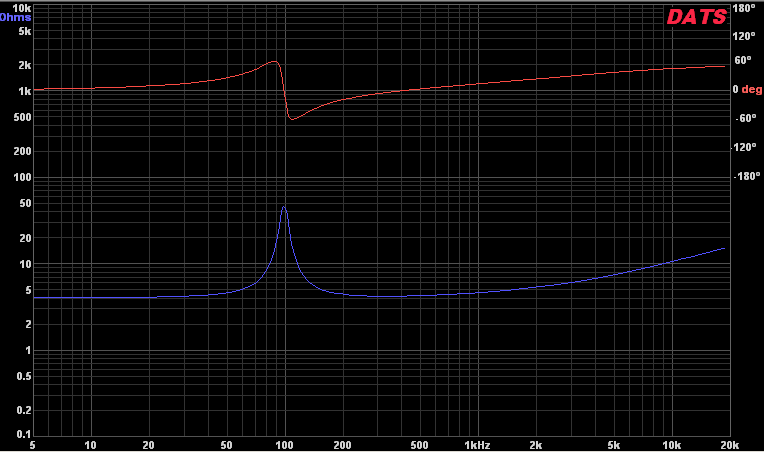Click the 1k impedance axis label
764x452 pixels.
point(25,91)
